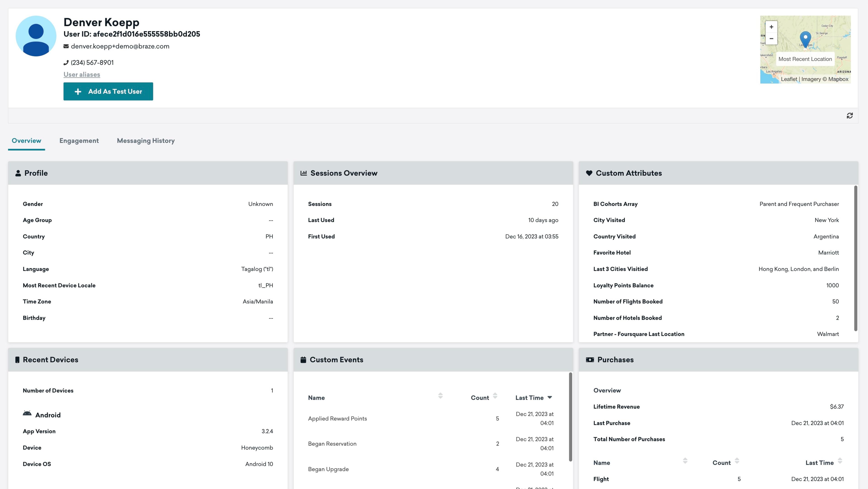
Task: Open the User aliases link
Action: 82,75
